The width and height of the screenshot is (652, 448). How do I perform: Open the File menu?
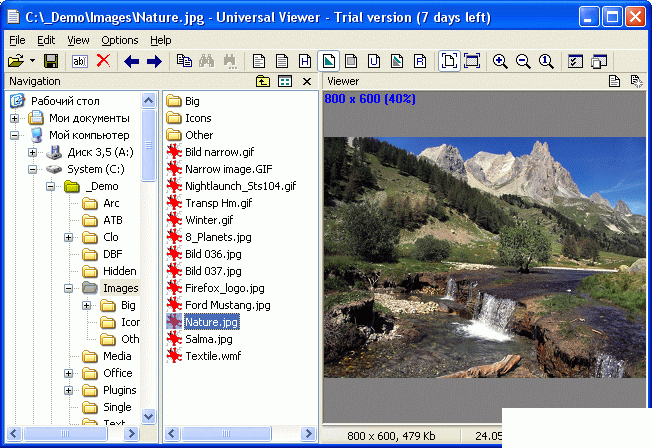[x=17, y=40]
